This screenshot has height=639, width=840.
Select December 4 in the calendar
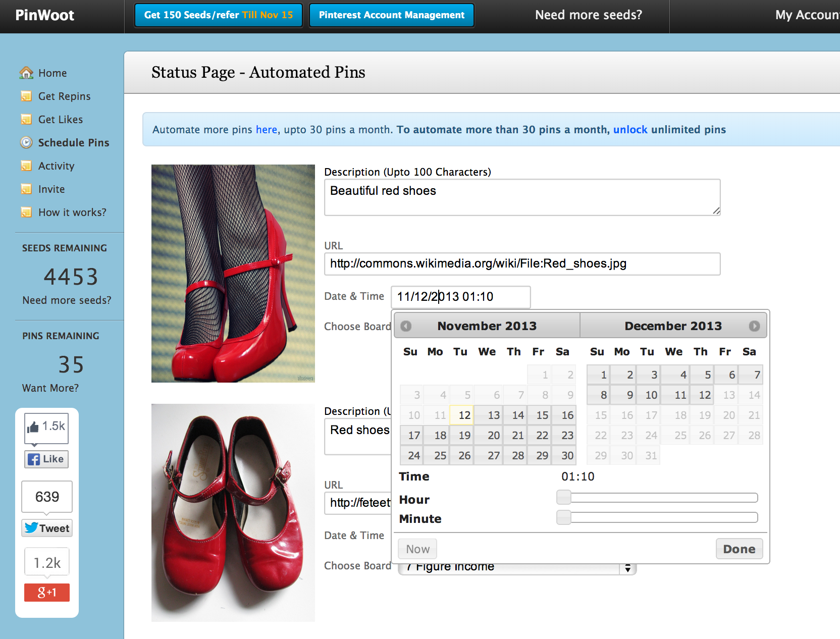click(675, 375)
